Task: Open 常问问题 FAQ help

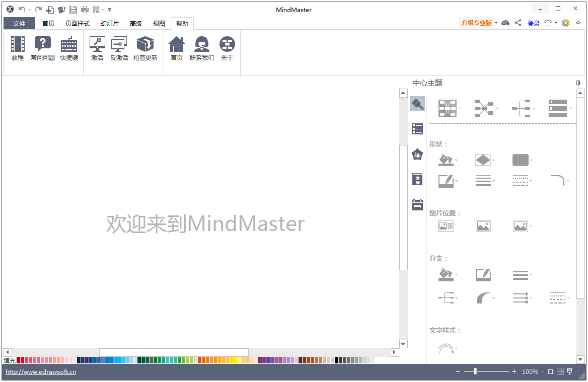Action: pos(43,48)
